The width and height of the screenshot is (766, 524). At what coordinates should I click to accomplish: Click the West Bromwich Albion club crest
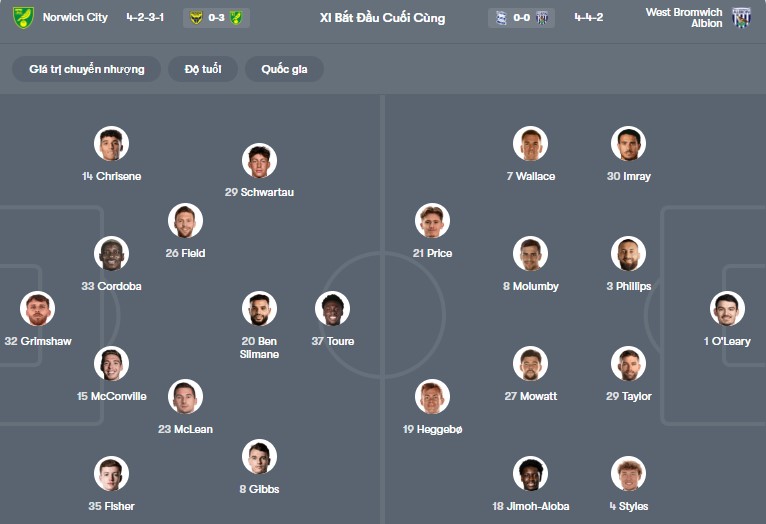pyautogui.click(x=741, y=17)
